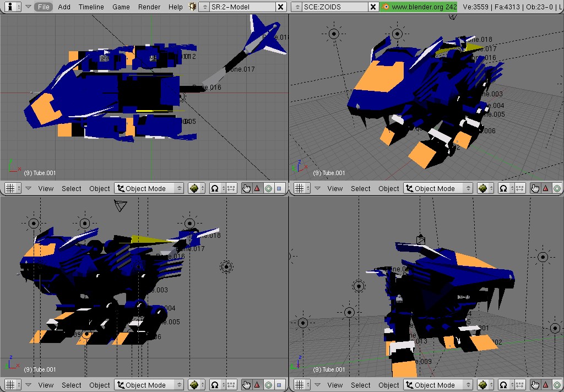564x392 pixels.
Task: Open draw type shading selector in bottom-right viewport
Action: point(486,385)
